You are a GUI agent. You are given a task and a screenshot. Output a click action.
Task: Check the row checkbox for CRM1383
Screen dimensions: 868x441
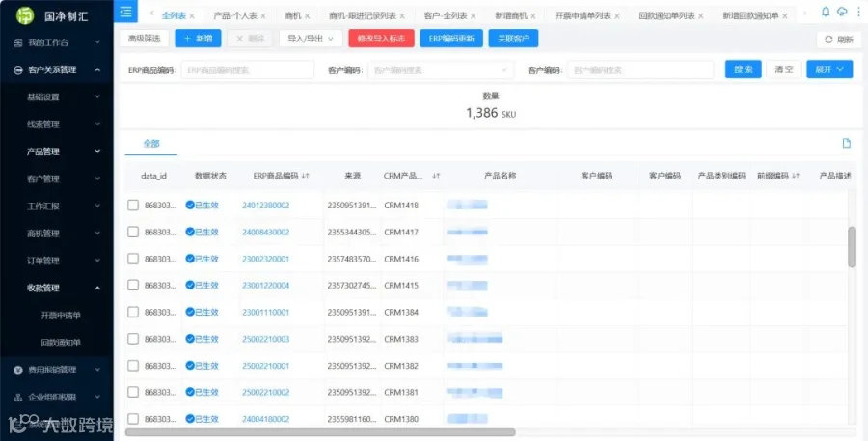133,339
